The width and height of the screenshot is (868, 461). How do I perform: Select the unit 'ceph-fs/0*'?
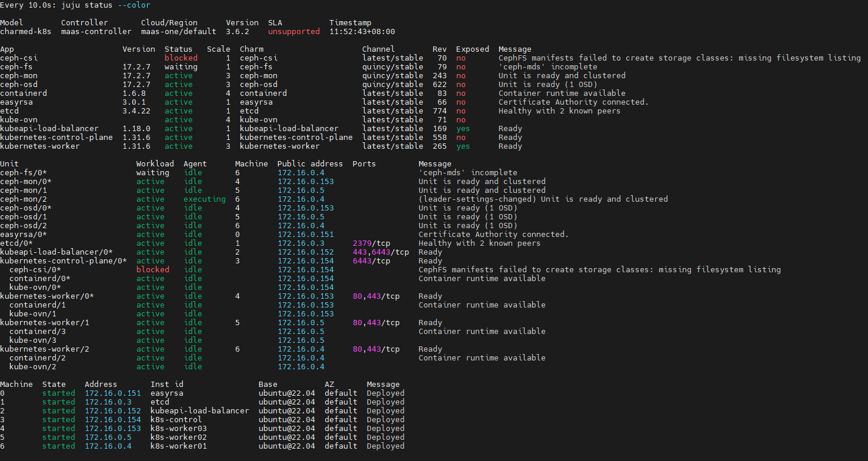pos(24,173)
